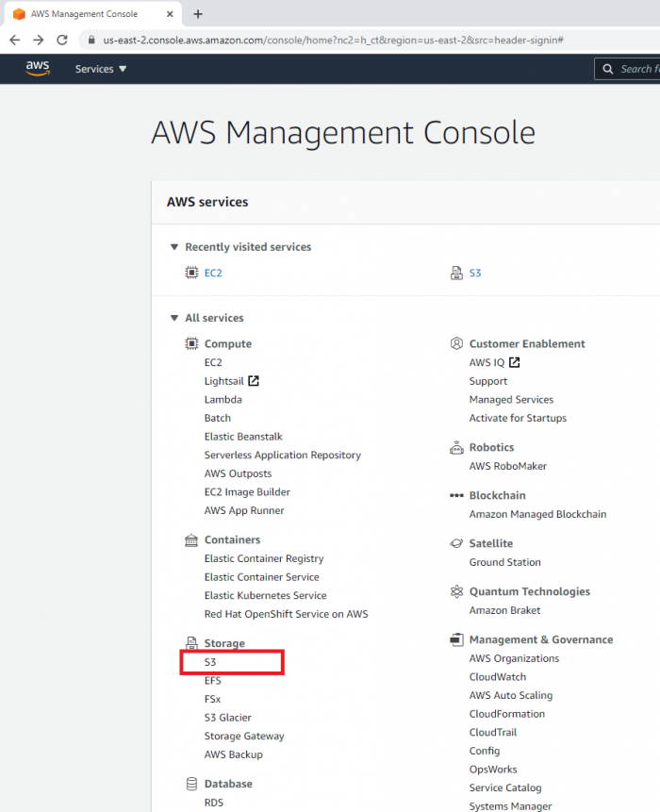Open the Batch service
This screenshot has height=812, width=660.
coord(218,418)
